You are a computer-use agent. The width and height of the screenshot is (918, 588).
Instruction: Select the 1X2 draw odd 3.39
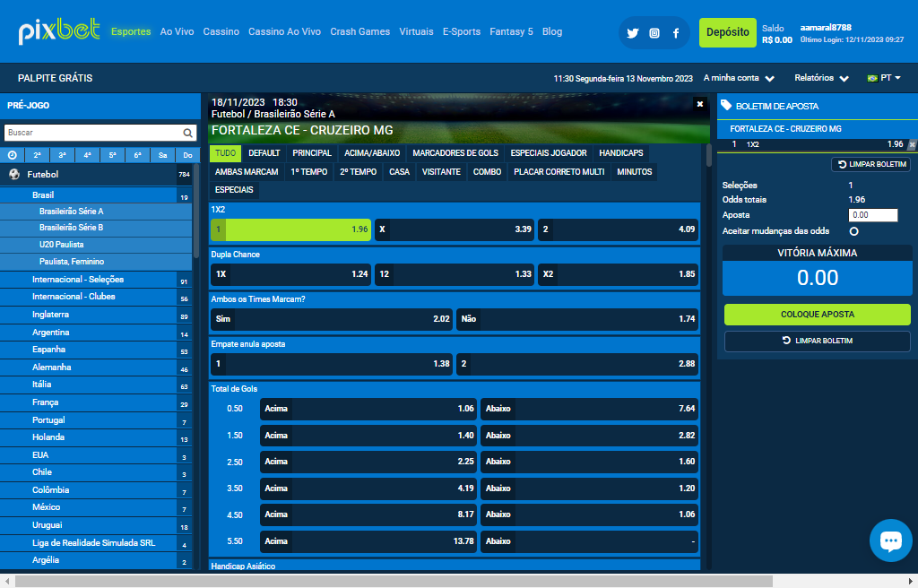coord(455,229)
